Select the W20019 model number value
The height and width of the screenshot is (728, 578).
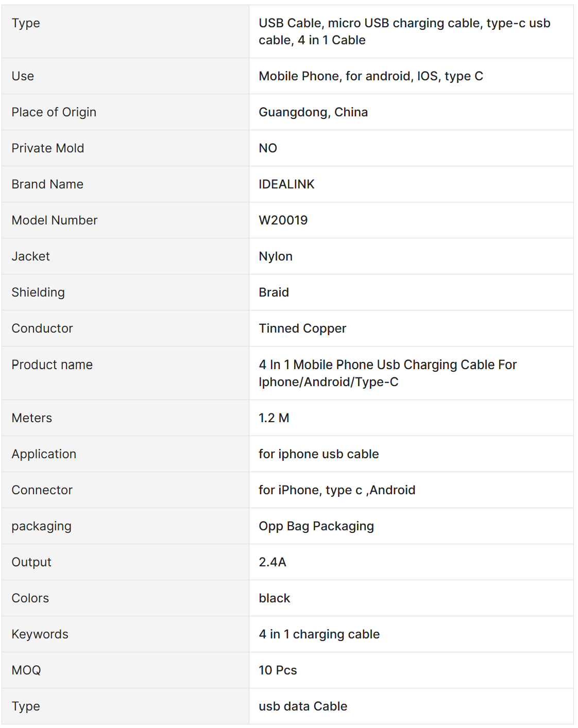(x=283, y=220)
